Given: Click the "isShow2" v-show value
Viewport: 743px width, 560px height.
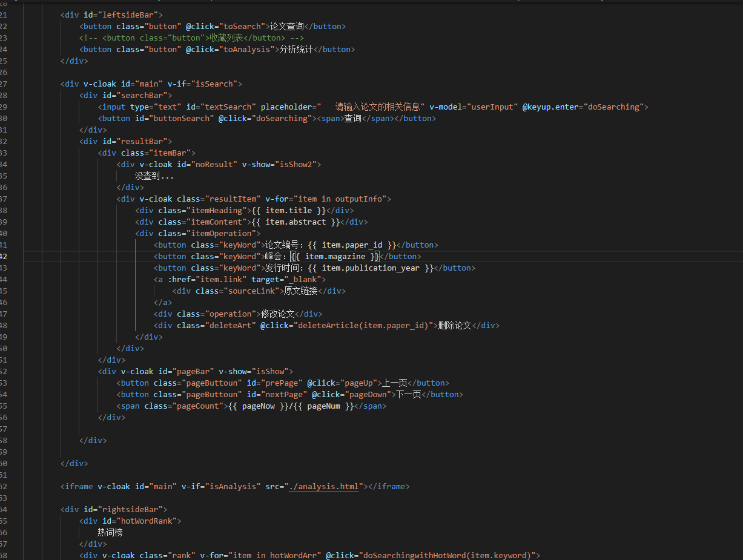Looking at the screenshot, I should pos(296,164).
